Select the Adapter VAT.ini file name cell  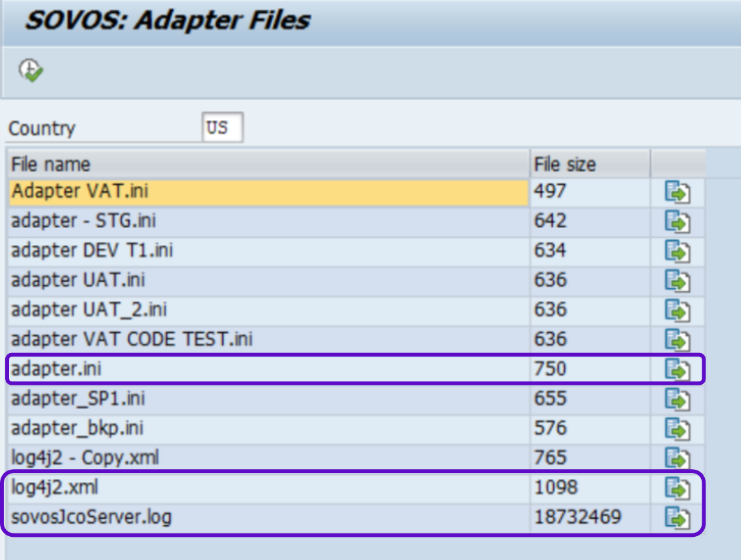coord(268,191)
